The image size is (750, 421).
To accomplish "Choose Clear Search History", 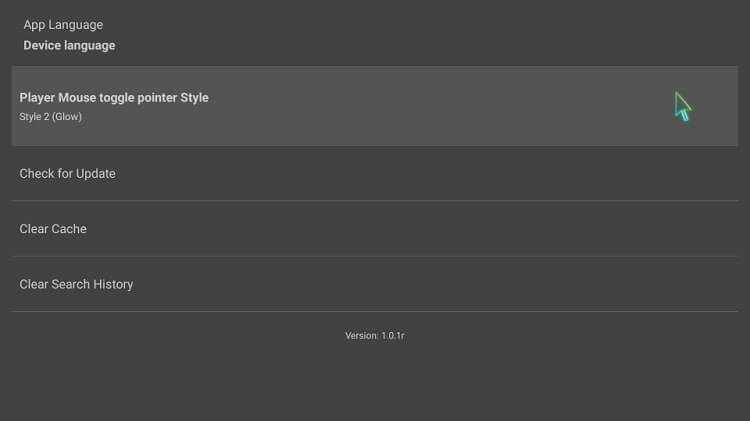I will (375, 284).
